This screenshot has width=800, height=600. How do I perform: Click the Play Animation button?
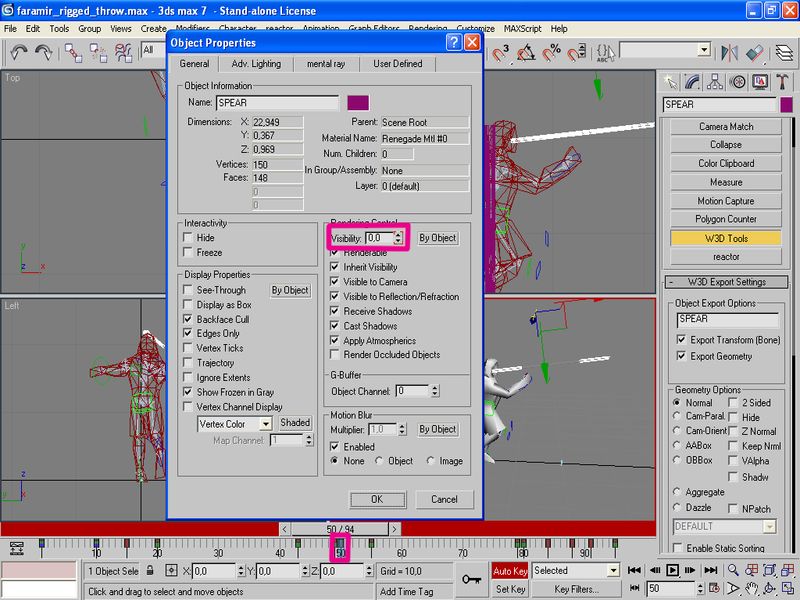pos(672,570)
